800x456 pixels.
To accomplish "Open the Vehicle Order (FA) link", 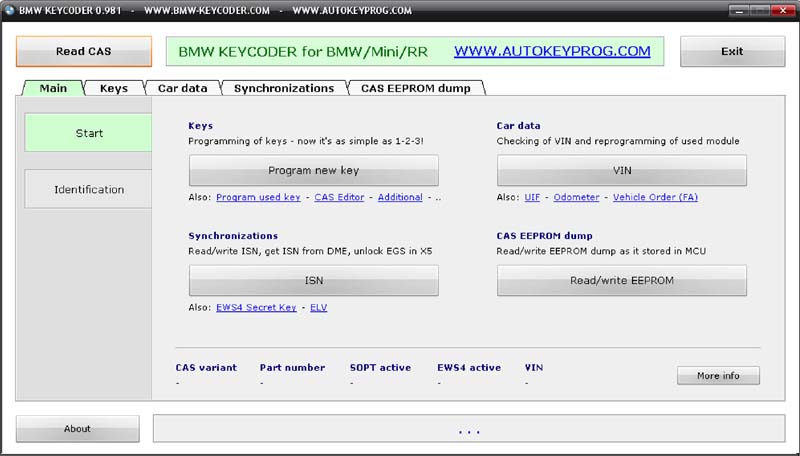I will tap(656, 197).
